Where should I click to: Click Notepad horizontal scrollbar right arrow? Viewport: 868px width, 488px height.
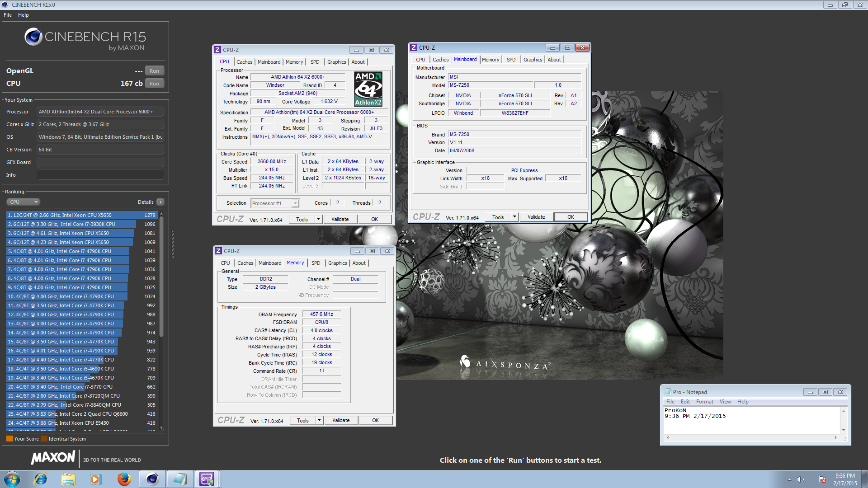coord(836,437)
